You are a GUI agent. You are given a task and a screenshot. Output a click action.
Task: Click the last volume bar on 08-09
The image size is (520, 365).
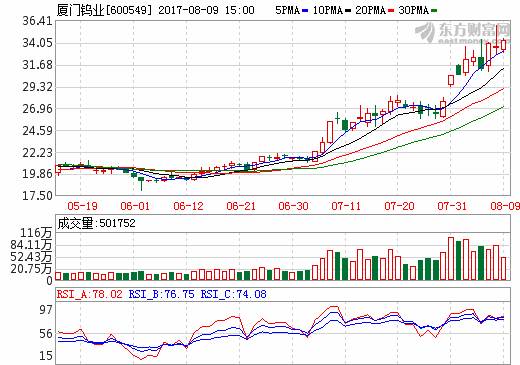[x=503, y=268]
